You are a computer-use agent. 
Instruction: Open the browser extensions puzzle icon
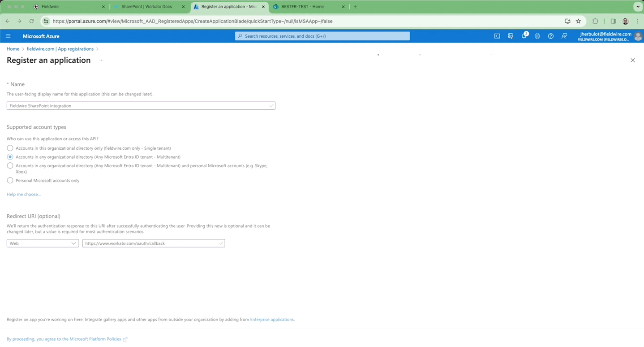(x=595, y=21)
